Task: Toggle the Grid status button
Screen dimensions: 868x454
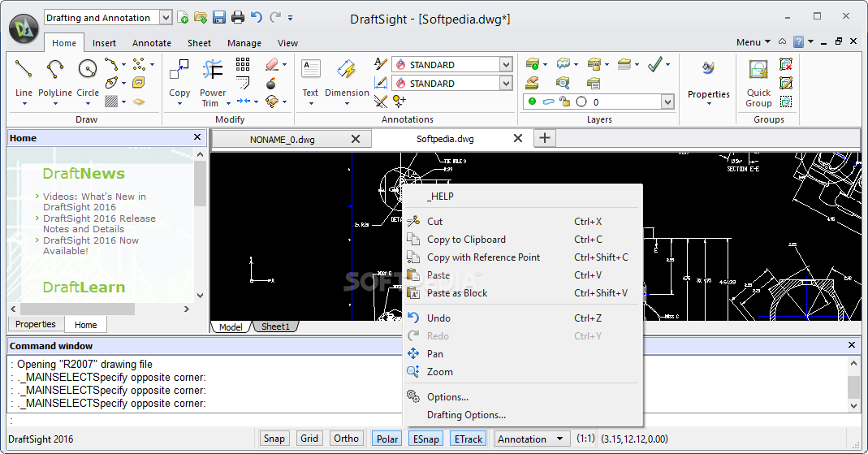Action: coord(309,439)
